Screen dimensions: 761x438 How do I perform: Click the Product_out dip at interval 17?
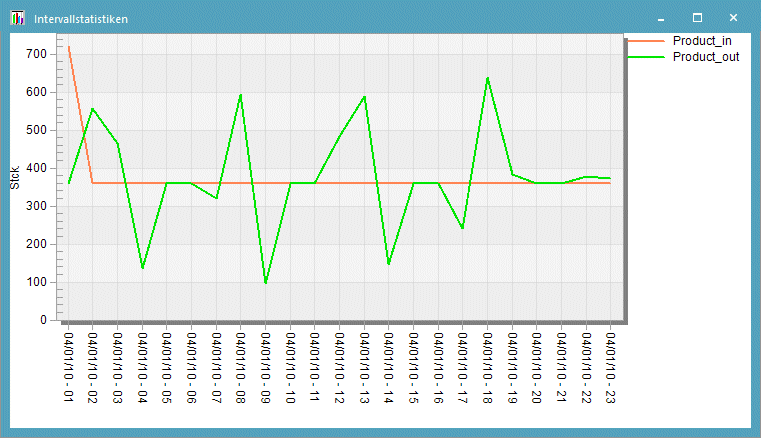(x=463, y=228)
